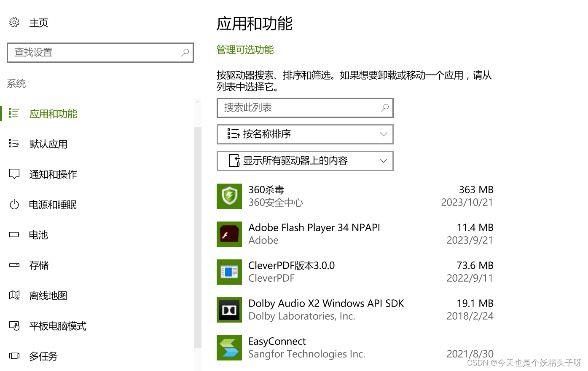Click the 360杀毒 shield app icon

229,196
